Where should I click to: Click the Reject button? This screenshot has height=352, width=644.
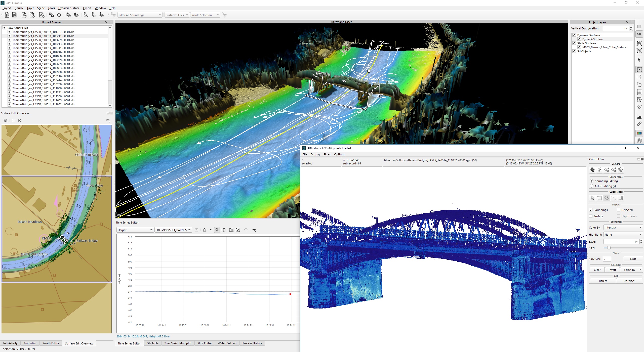click(x=603, y=281)
